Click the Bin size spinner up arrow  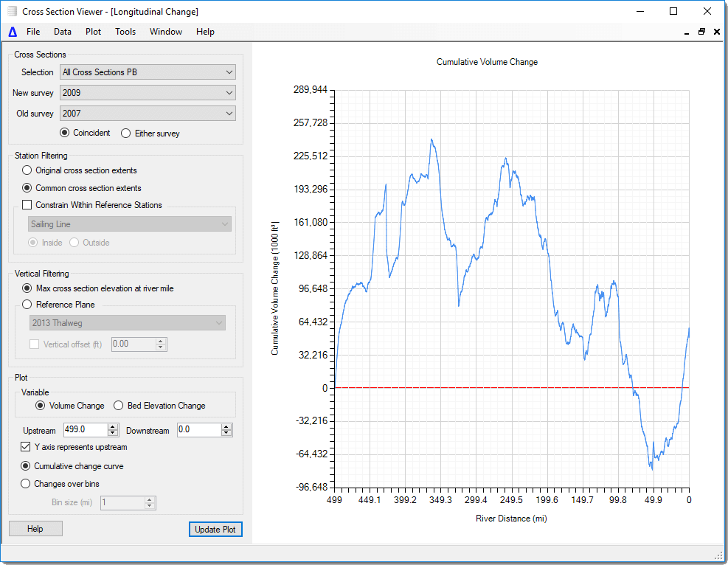pos(148,499)
